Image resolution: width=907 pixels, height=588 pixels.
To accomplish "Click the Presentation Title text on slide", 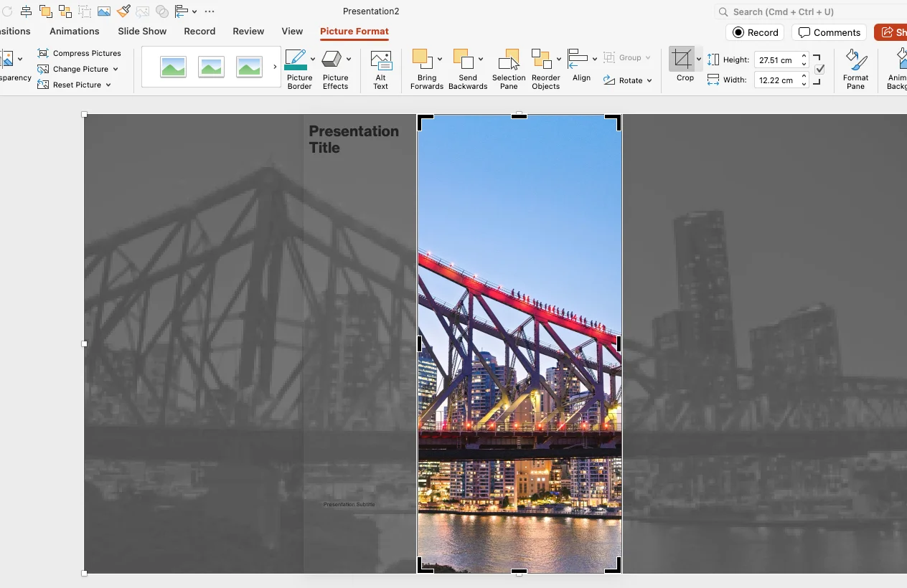I will pyautogui.click(x=354, y=139).
